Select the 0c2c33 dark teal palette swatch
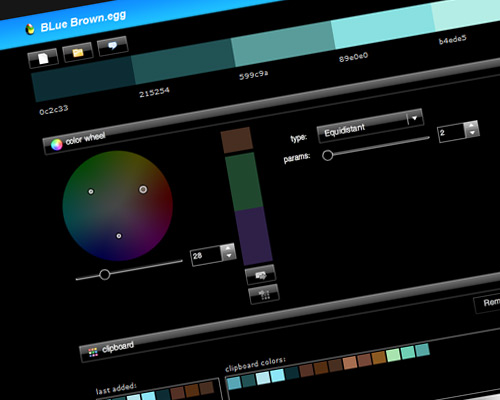The image size is (500, 400). 83,80
